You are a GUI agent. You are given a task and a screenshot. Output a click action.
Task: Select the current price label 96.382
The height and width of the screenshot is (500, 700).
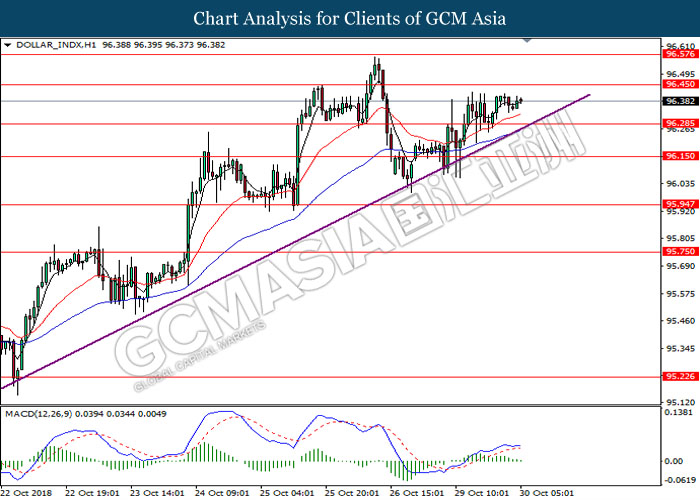pyautogui.click(x=680, y=101)
